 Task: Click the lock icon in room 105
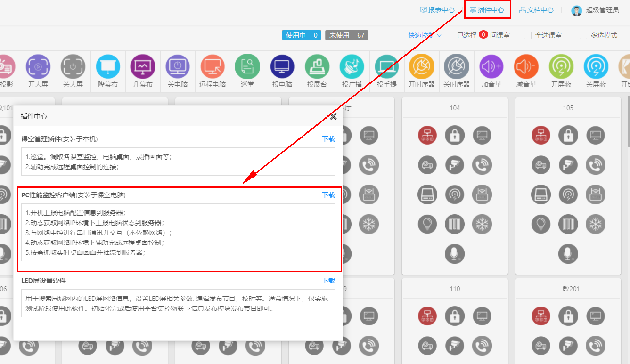click(x=568, y=135)
